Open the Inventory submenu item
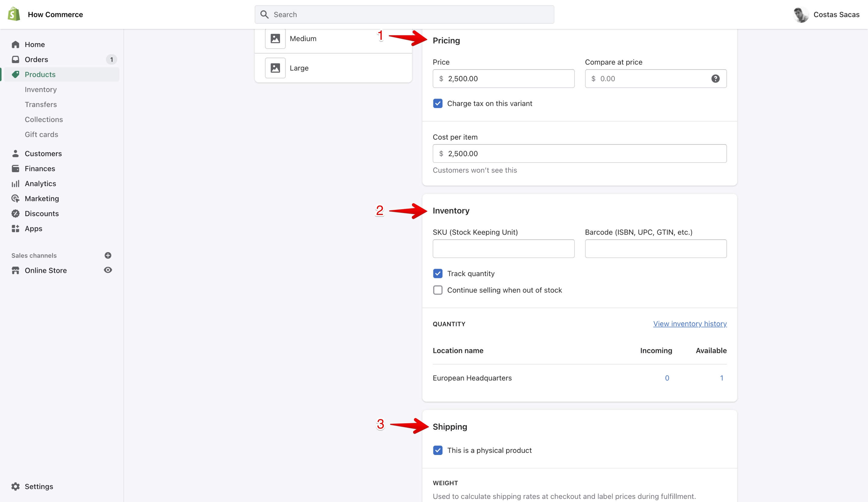Image resolution: width=868 pixels, height=502 pixels. pos(41,90)
